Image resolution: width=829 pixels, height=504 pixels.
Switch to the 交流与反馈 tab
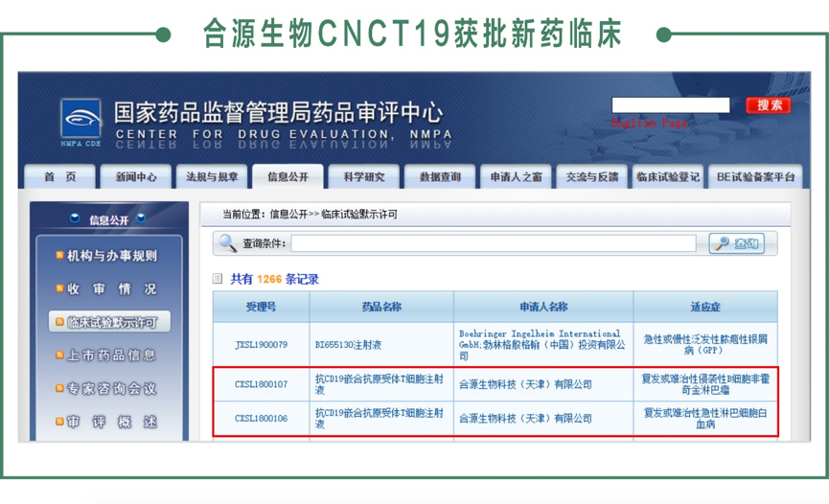point(592,176)
